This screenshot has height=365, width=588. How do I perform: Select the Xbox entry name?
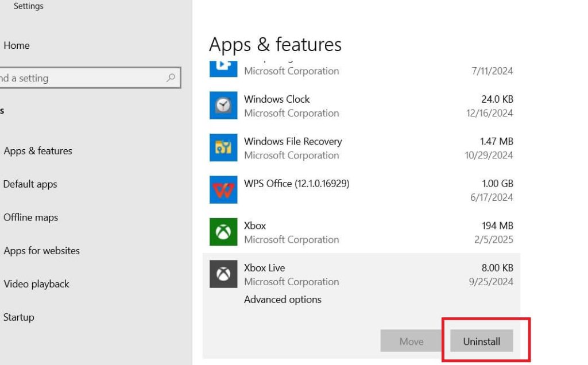[x=255, y=226]
